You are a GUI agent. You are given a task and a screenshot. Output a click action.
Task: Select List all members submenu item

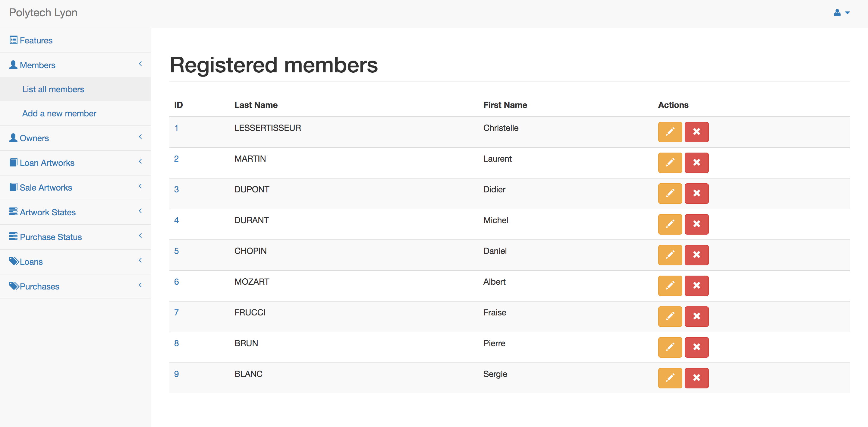(53, 89)
